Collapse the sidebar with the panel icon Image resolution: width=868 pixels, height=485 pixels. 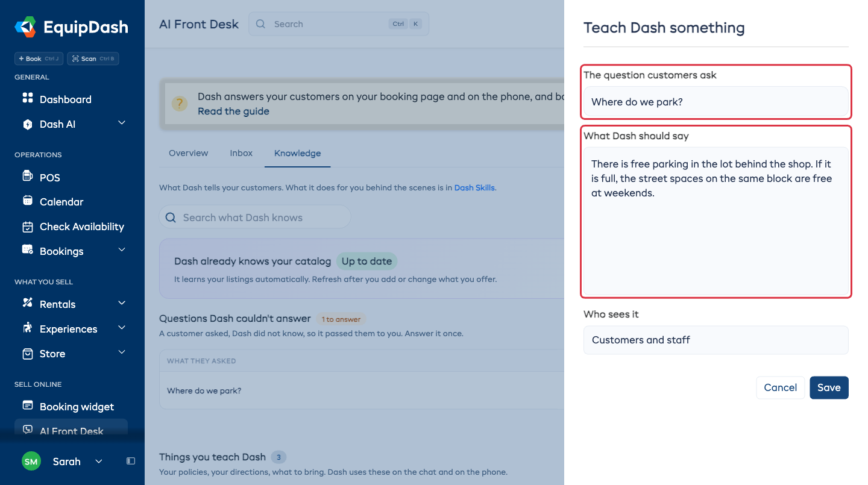pyautogui.click(x=131, y=462)
